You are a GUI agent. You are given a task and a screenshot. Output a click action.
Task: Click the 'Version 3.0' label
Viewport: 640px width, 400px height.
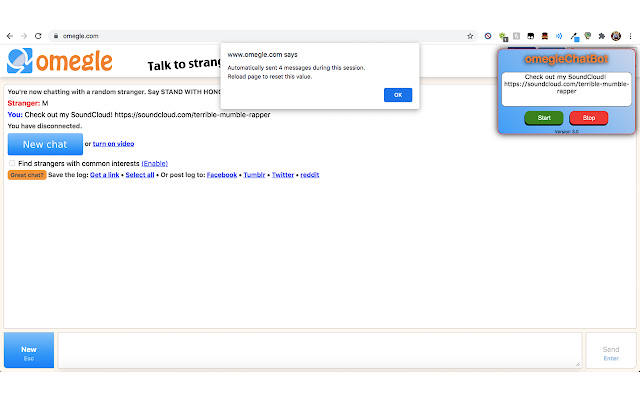(567, 131)
